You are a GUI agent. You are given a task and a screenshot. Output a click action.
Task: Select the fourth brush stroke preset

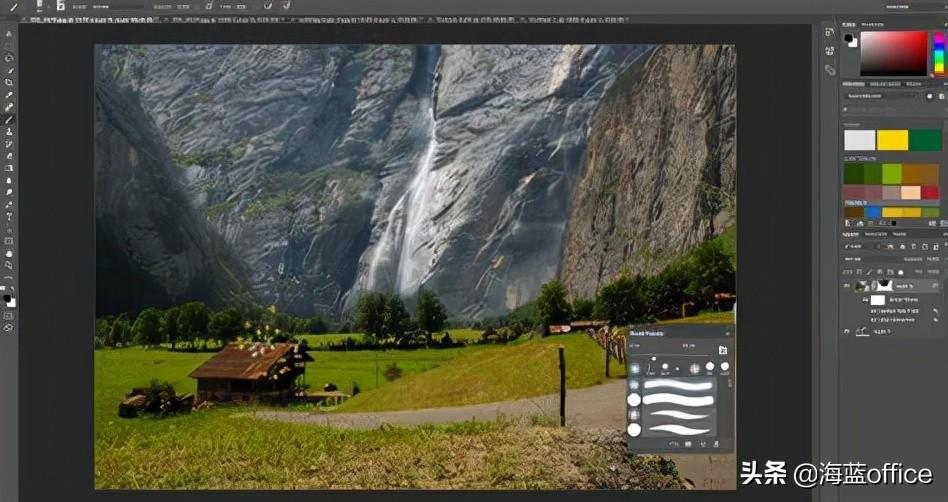(678, 430)
